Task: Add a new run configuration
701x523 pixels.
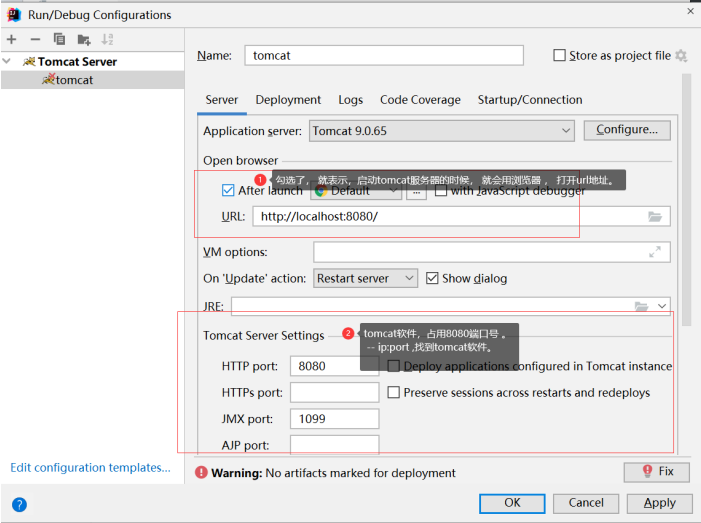Action: (x=12, y=39)
